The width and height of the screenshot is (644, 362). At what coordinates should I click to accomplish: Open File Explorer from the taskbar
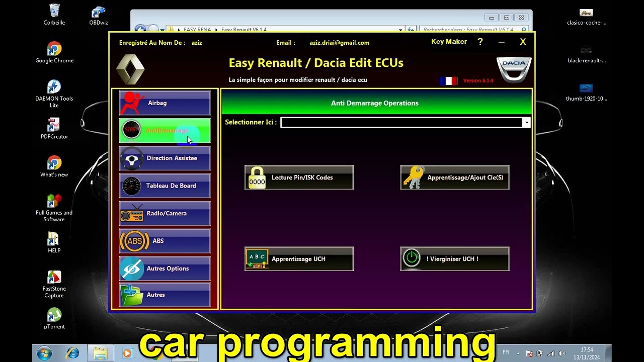pos(100,353)
